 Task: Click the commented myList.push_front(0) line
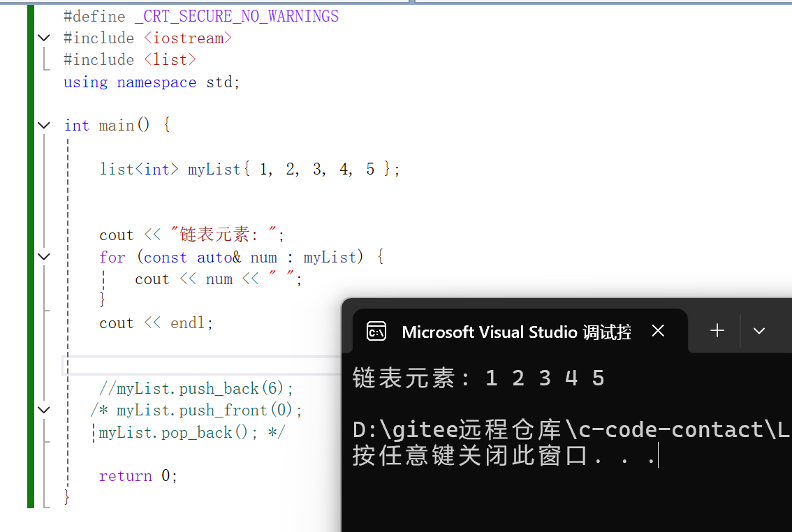[196, 411]
